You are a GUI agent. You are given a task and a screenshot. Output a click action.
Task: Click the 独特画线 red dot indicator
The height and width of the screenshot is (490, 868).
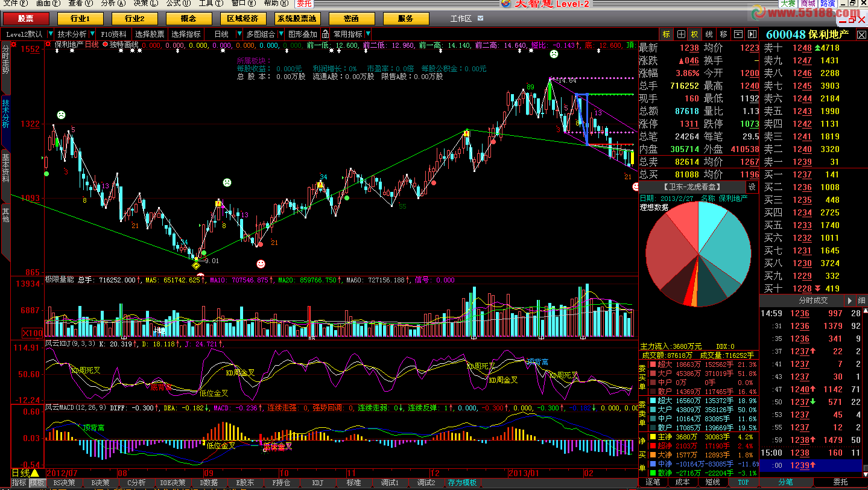pyautogui.click(x=106, y=44)
